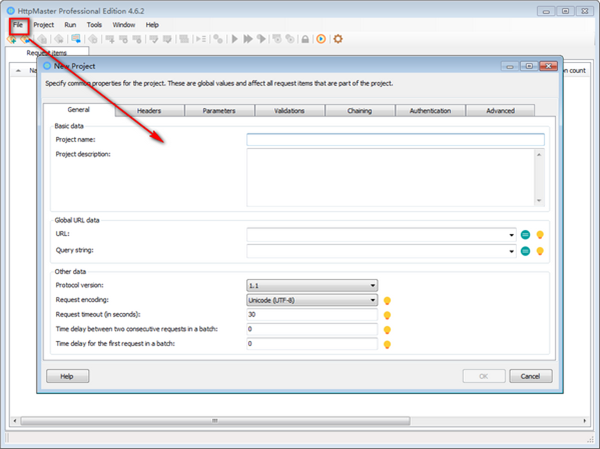This screenshot has width=600, height=449.
Task: Click the teal parameter icon beside URL field
Action: pos(525,234)
